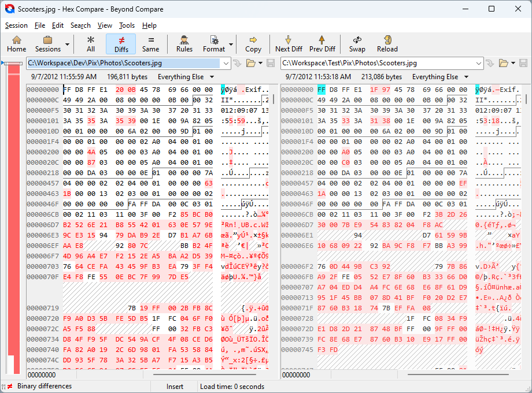Jump to Next Diff

click(x=289, y=43)
